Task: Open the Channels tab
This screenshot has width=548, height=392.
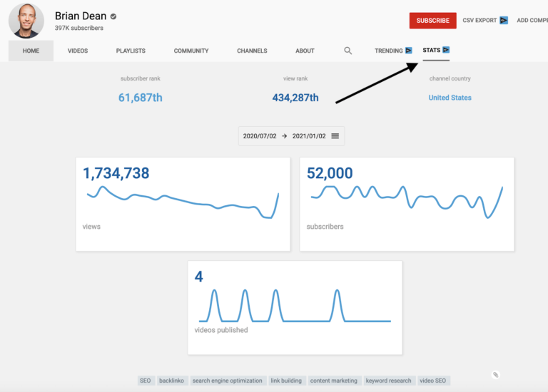Action: pyautogui.click(x=252, y=51)
